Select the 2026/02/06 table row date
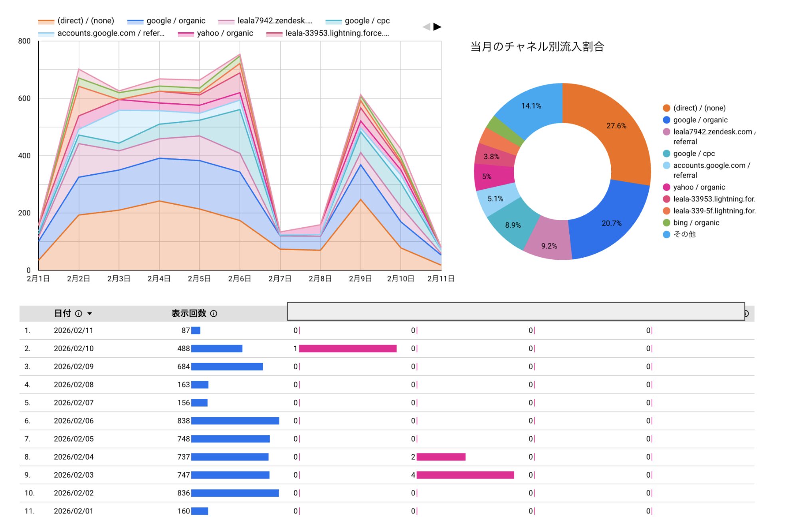The height and width of the screenshot is (525, 812). (73, 420)
